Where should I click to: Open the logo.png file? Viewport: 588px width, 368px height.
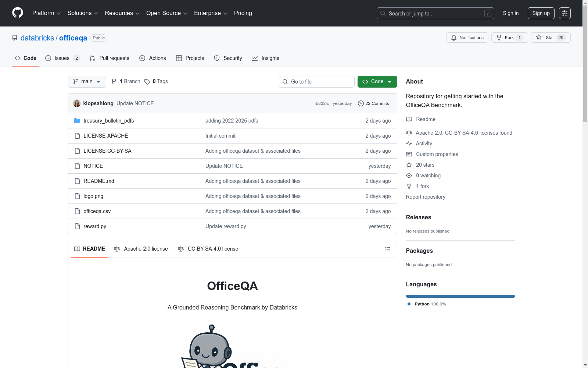(x=93, y=196)
